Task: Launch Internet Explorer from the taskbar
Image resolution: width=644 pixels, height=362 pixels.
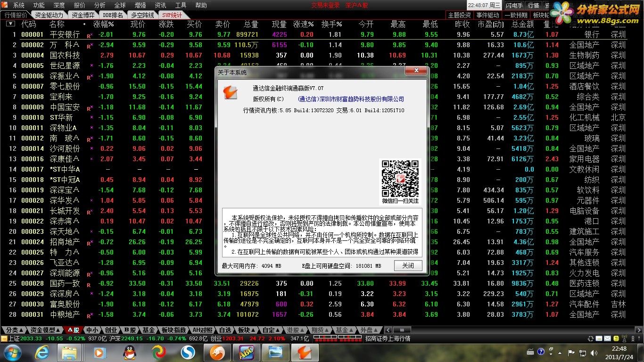Action: click(42, 353)
